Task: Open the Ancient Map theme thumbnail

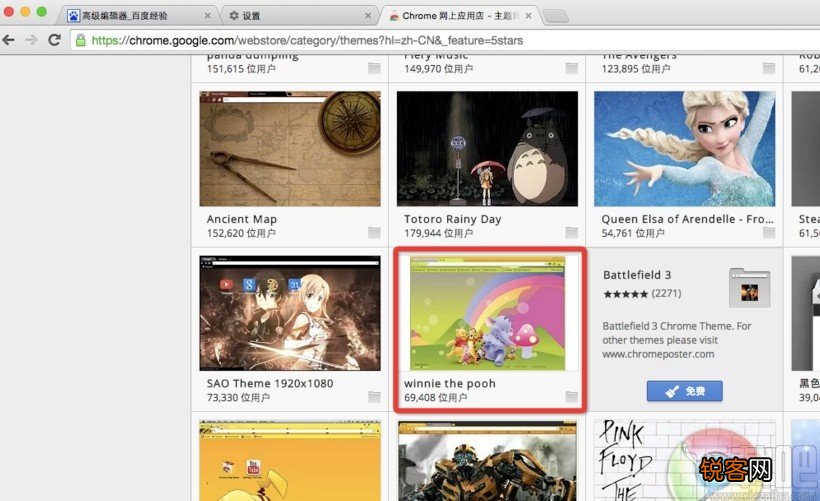Action: [290, 149]
